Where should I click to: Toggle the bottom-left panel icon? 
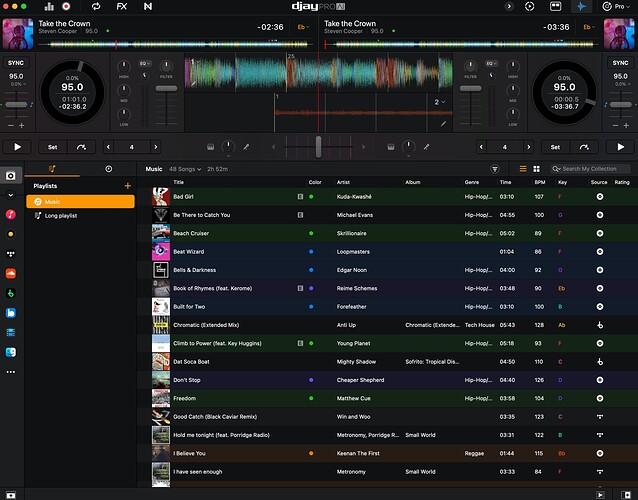click(11, 495)
